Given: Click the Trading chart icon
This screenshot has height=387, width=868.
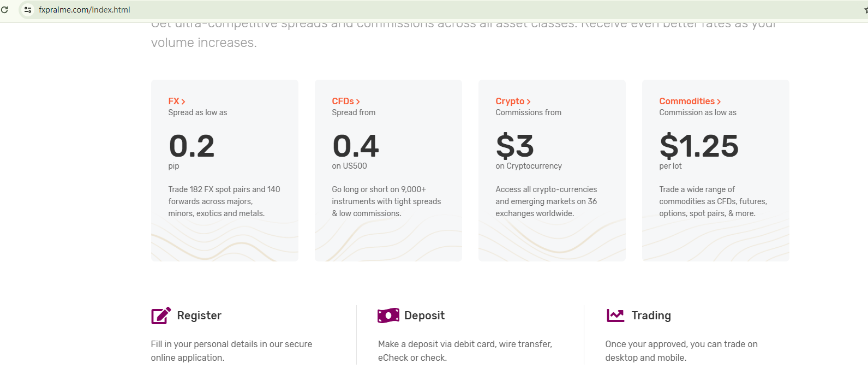Looking at the screenshot, I should point(615,315).
